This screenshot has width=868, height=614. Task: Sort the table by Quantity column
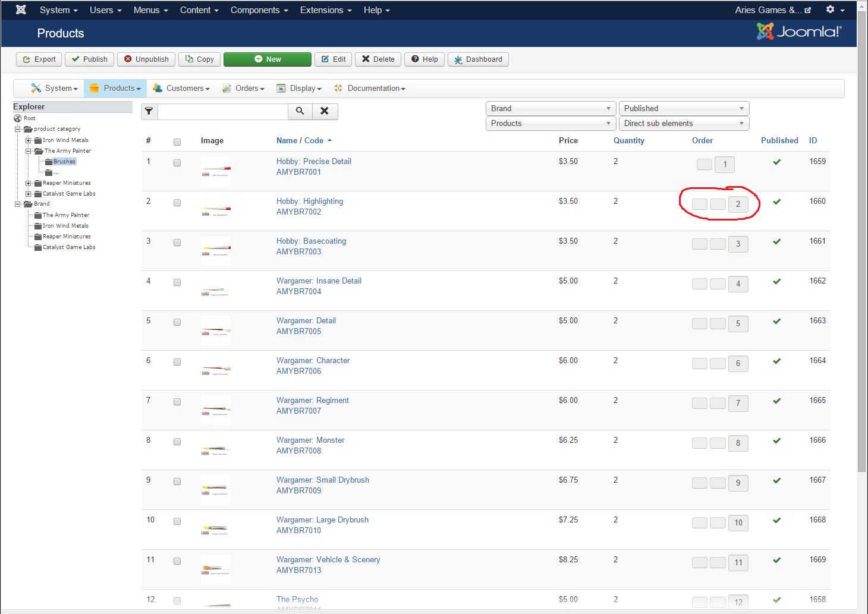tap(629, 141)
